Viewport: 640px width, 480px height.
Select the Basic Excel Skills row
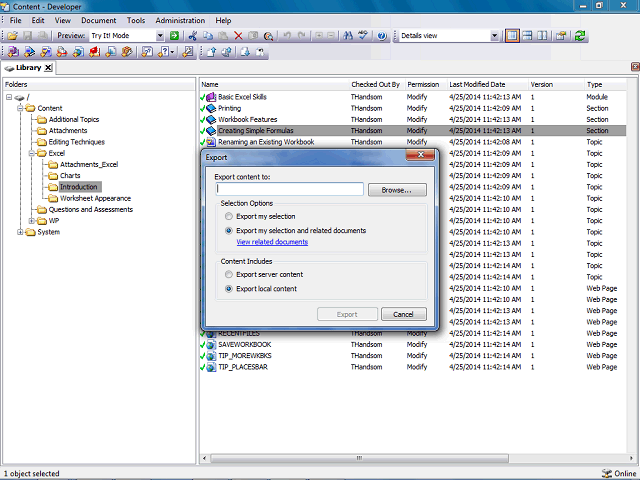(x=413, y=97)
